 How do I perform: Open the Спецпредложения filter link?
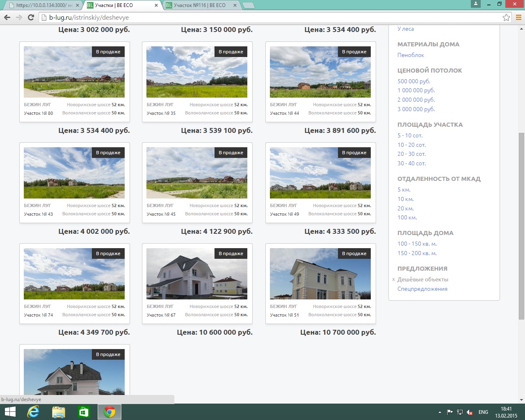point(422,289)
